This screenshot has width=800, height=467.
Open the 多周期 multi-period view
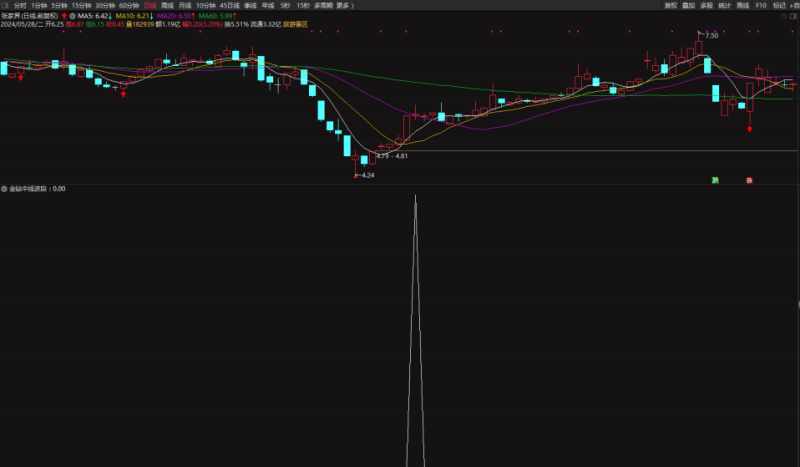pos(323,5)
